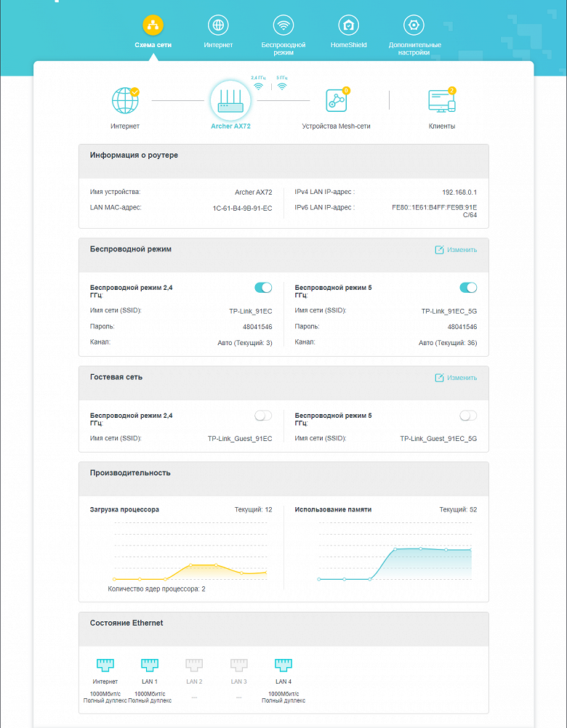Select the Archer AX72 router icon

click(230, 101)
